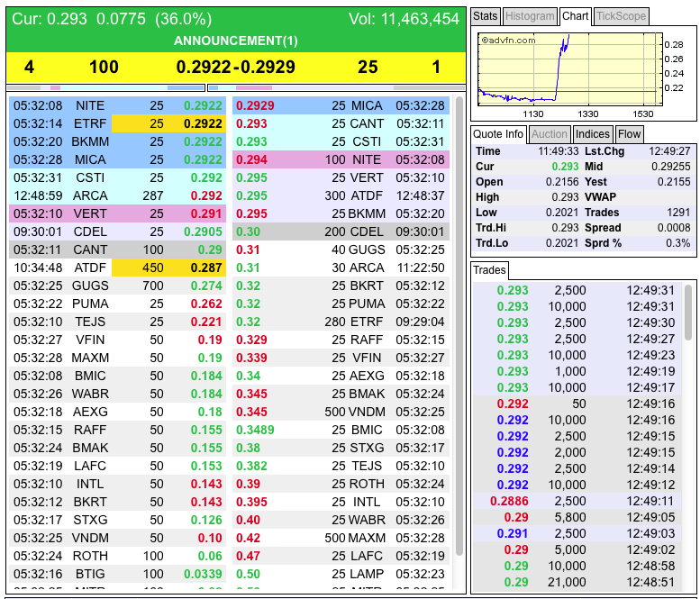Open the TickScope tab
Image resolution: width=700 pixels, height=599 pixels.
point(621,16)
